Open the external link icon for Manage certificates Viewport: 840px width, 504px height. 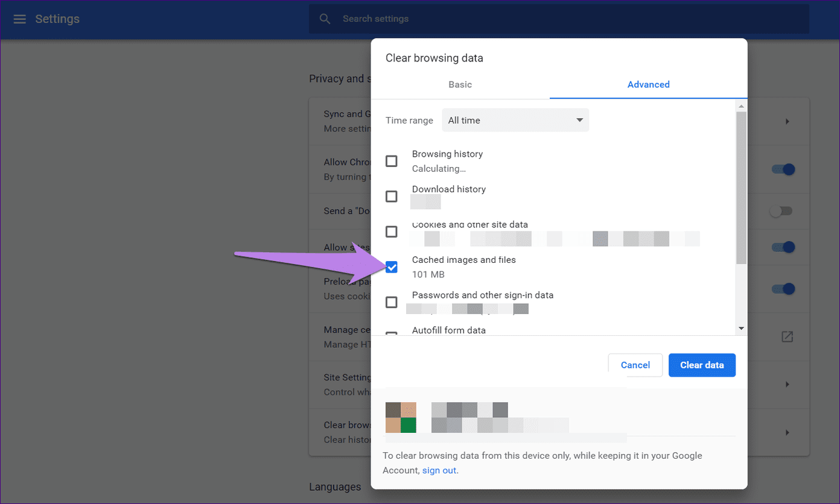[x=787, y=337]
